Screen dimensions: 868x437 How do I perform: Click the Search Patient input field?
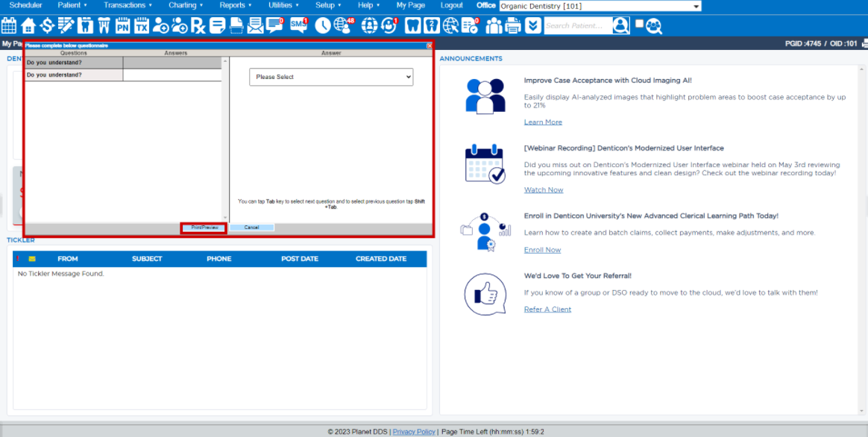point(579,25)
